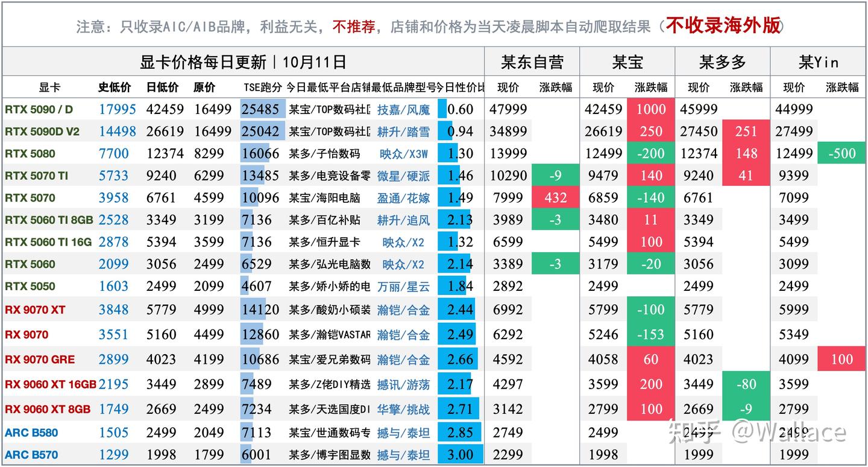Viewport: 868px width, 467px height.
Task: Select the TSE跑分 column header
Action: (x=263, y=87)
